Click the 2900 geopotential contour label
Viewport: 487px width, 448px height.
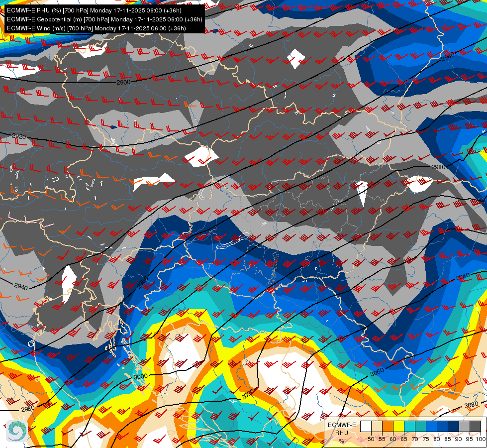click(123, 83)
